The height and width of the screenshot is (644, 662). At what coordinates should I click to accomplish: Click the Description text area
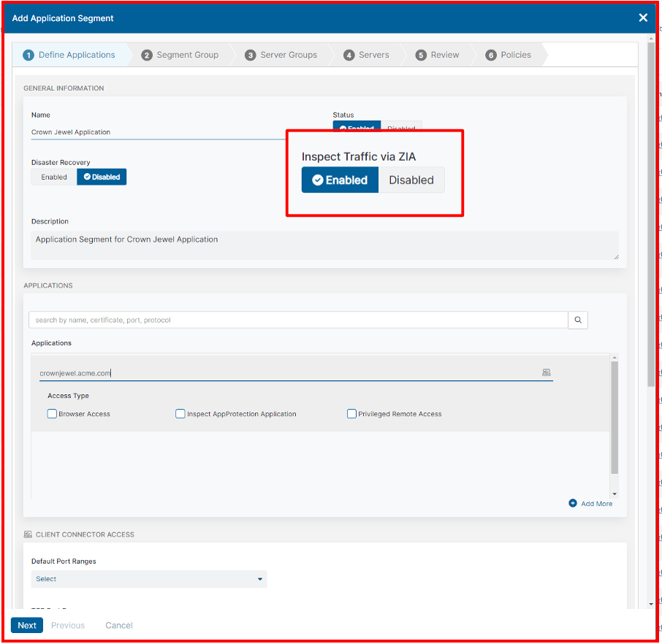pyautogui.click(x=324, y=245)
